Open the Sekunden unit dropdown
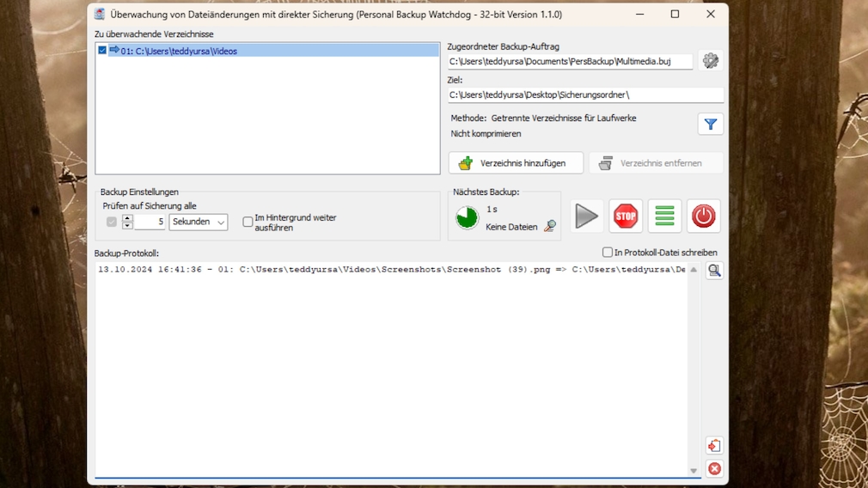Viewport: 868px width, 488px height. 199,222
